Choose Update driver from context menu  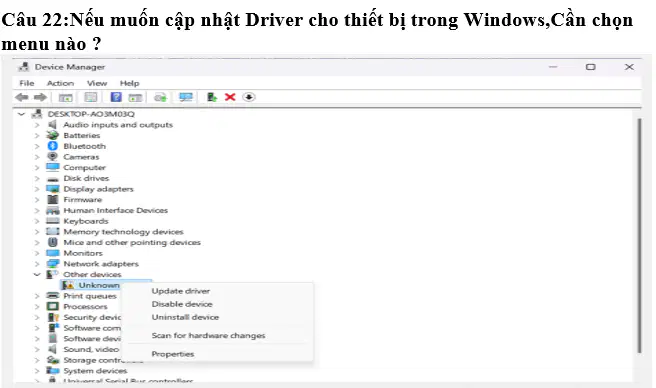[181, 291]
